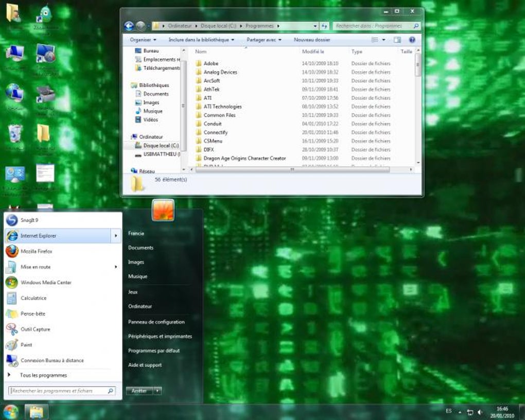This screenshot has width=525, height=420.
Task: Open Aide et support
Action: tap(145, 365)
